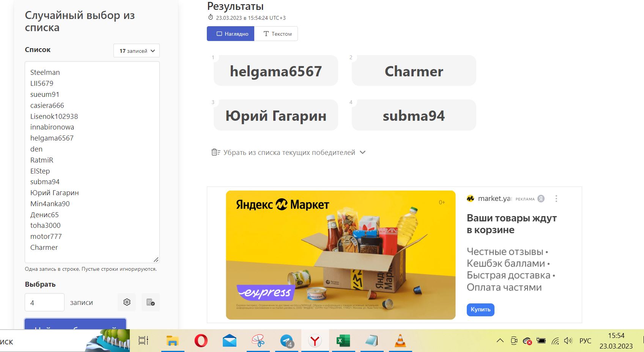Screen dimensions: 644x352
Task: Click the "23.03.2023 в 15:54:24 UTC+3" timestamp
Action: pyautogui.click(x=251, y=18)
